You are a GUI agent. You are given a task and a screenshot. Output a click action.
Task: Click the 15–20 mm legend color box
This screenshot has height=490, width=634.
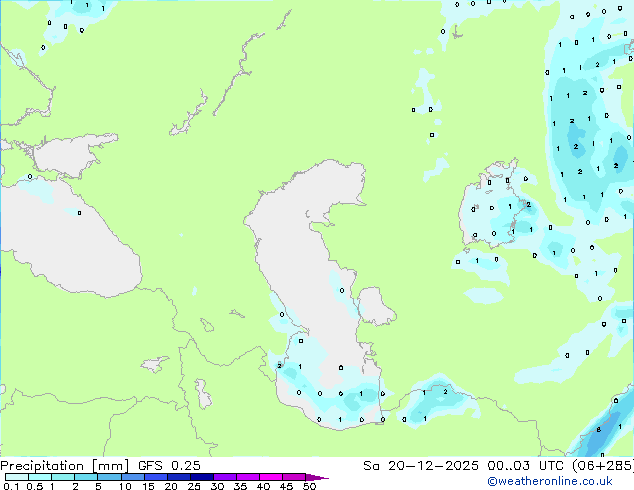155,477
